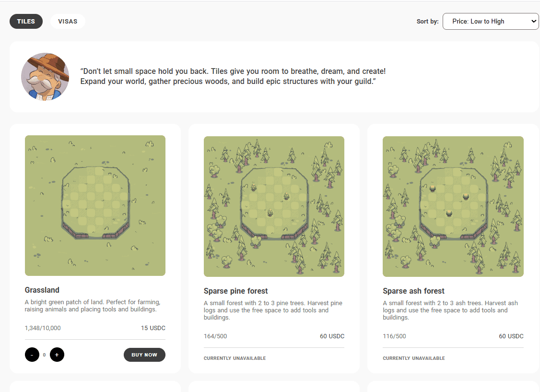Open the Sort by dropdown

(x=490, y=21)
